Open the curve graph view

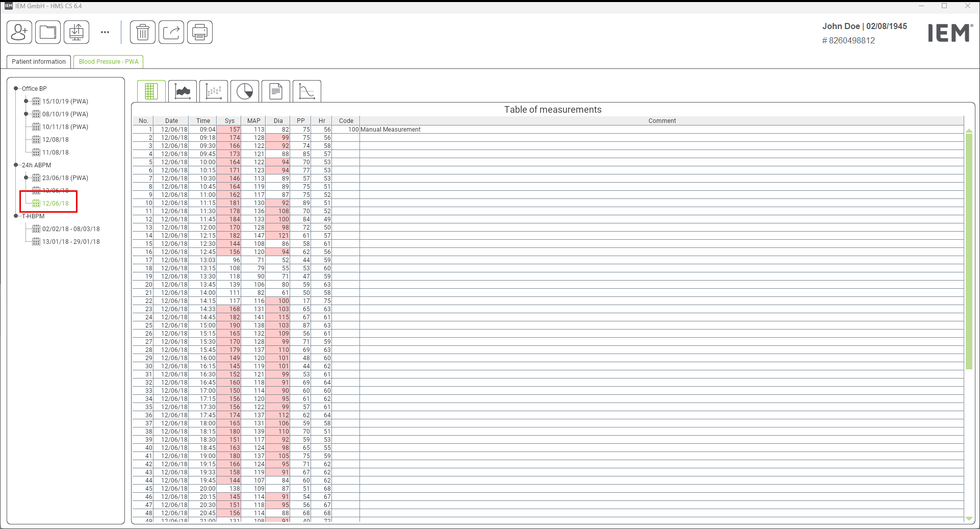click(x=307, y=91)
